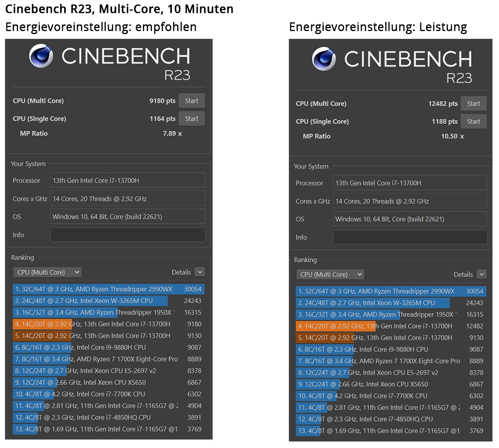Select Core i9-9880H ranking row, left panel
Screen dimensions: 499x448
(x=109, y=347)
